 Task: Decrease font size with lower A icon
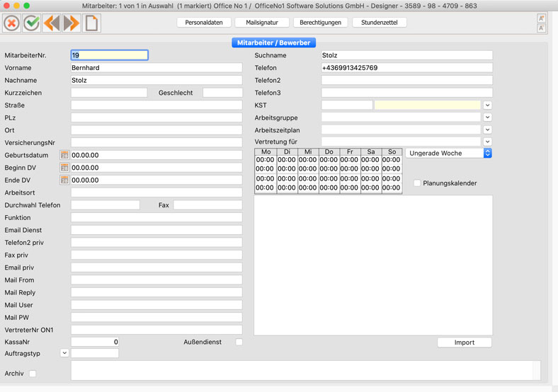tap(541, 28)
